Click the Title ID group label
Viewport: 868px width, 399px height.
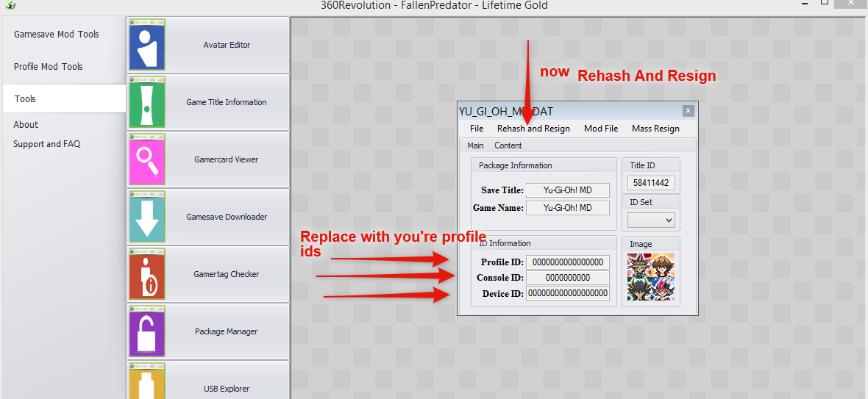pos(643,165)
